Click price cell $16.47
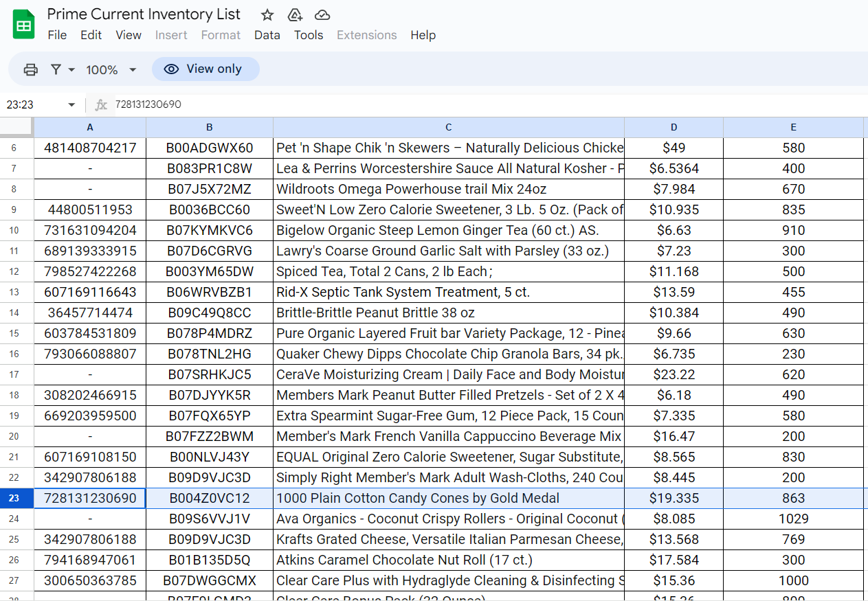 point(674,436)
